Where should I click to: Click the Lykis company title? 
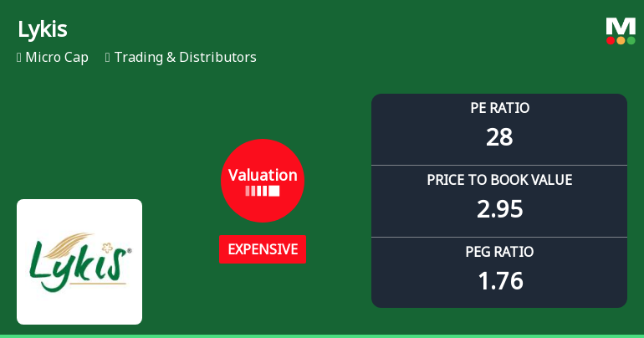[42, 29]
